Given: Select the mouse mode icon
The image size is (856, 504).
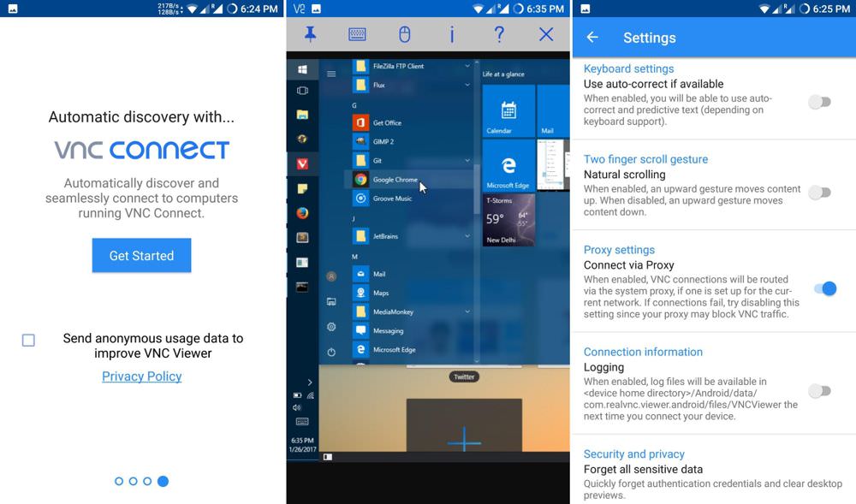Looking at the screenshot, I should (405, 34).
